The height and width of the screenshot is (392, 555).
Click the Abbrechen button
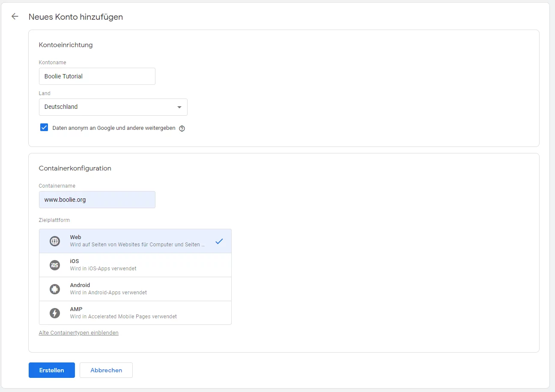[x=106, y=370]
